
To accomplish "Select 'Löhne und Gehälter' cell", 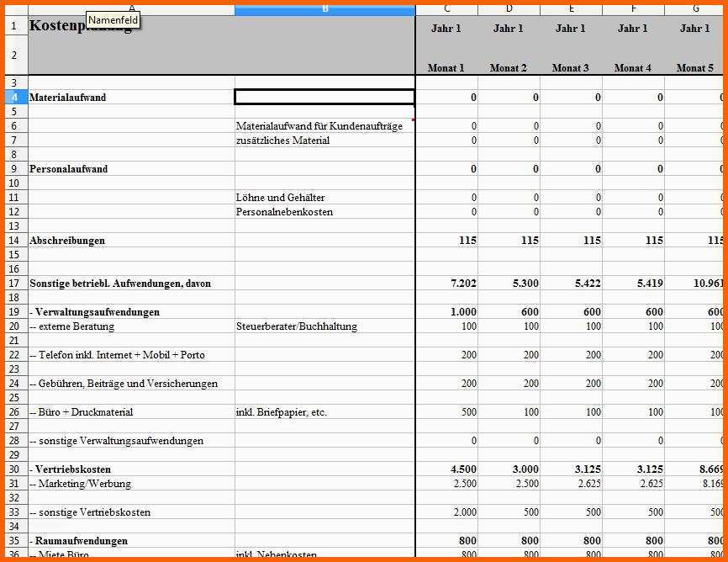I will pos(325,198).
